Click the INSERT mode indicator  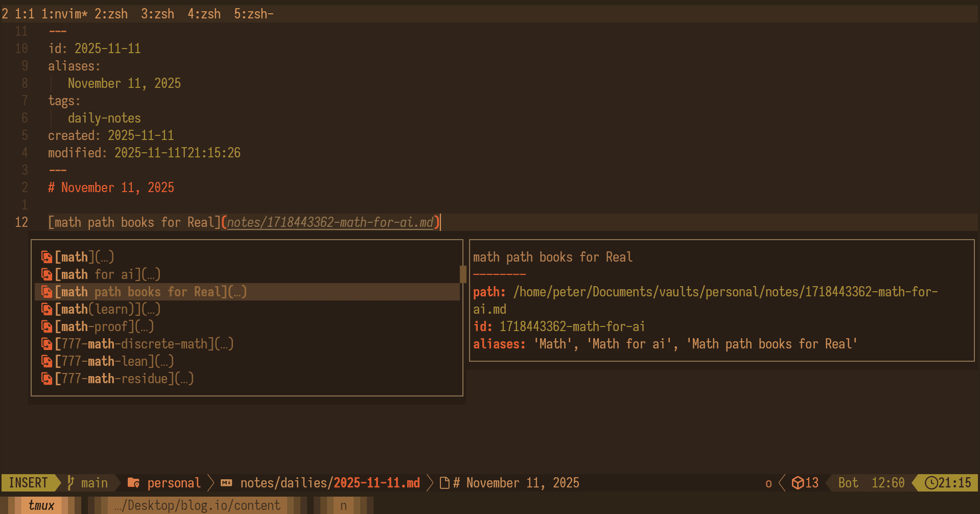(28, 483)
